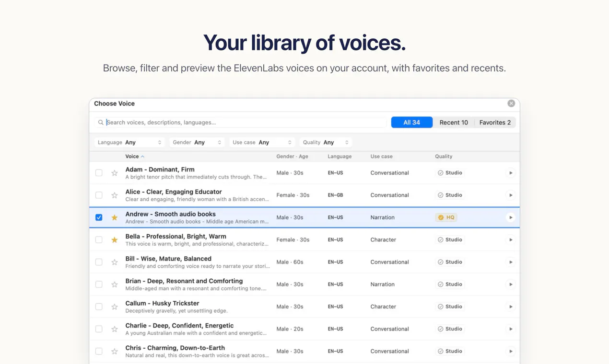Image resolution: width=609 pixels, height=364 pixels.
Task: Sort by Quality column header
Action: tap(444, 157)
